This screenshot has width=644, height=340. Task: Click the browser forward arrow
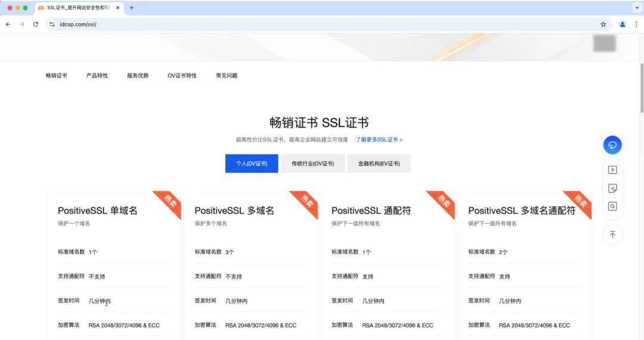click(x=21, y=24)
